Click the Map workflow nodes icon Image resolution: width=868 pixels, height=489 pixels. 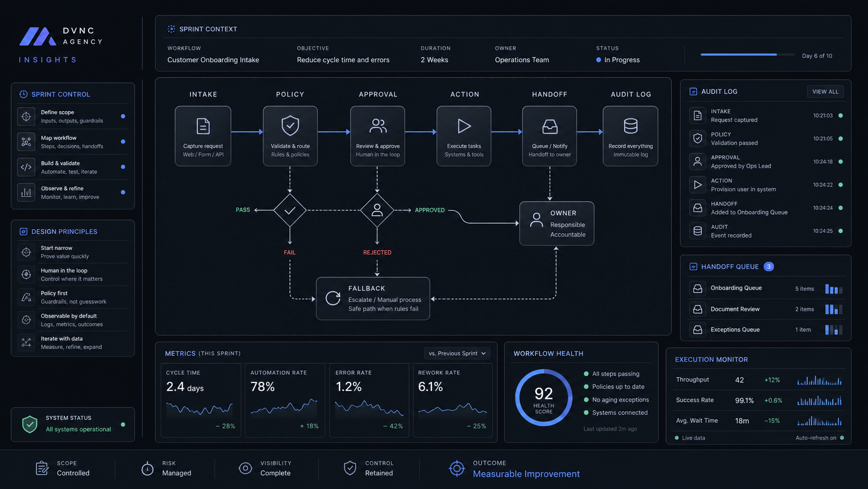[x=26, y=141]
